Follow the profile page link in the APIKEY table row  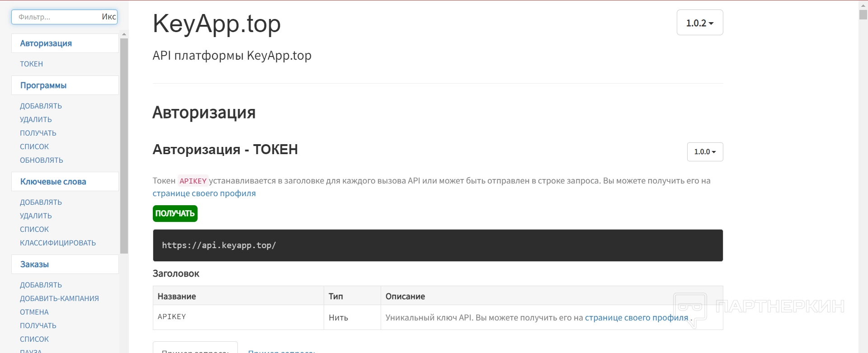click(637, 318)
